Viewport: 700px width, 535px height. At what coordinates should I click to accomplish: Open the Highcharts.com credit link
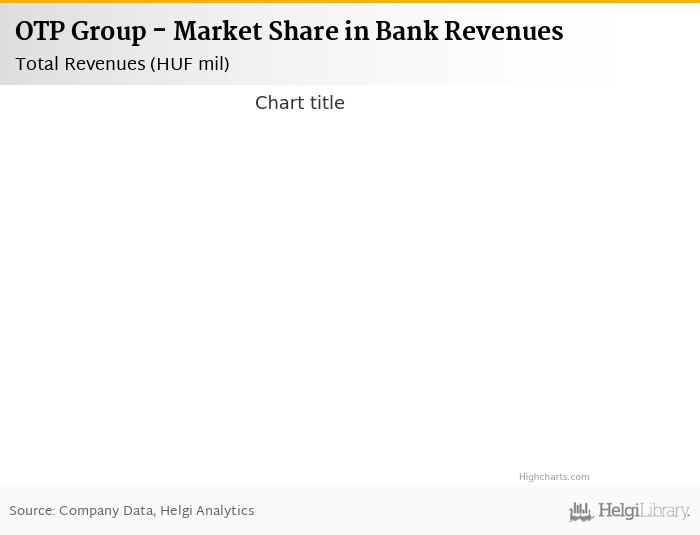pos(554,477)
